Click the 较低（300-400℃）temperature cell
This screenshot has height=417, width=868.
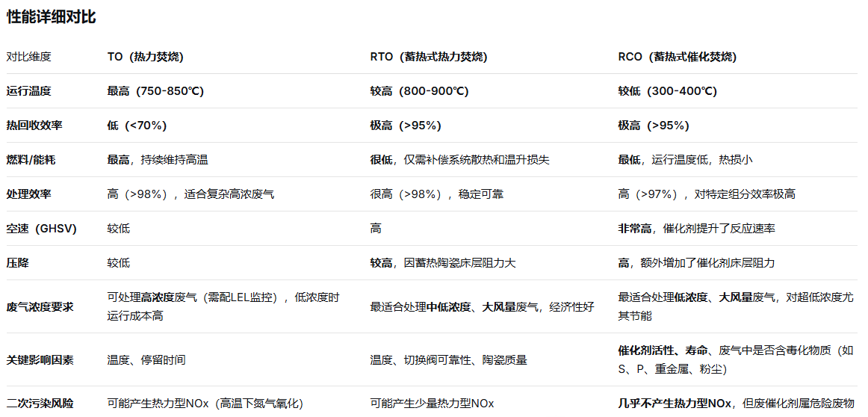[667, 91]
